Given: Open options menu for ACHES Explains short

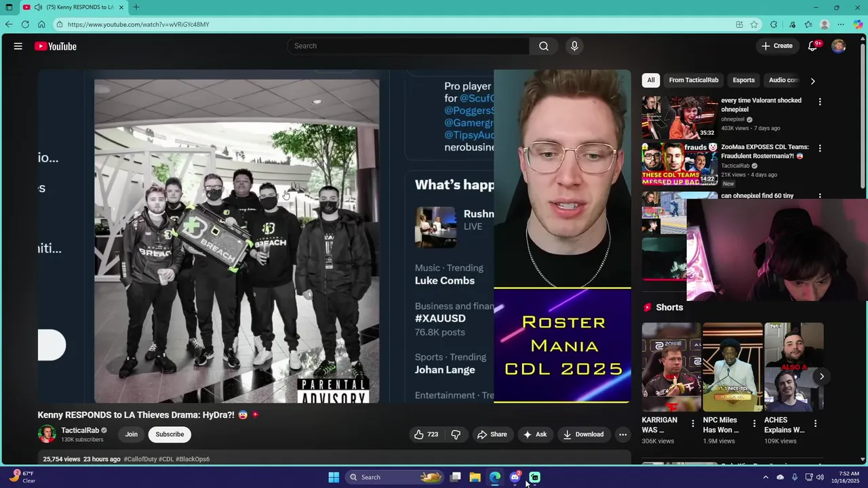Looking at the screenshot, I should coord(815,424).
